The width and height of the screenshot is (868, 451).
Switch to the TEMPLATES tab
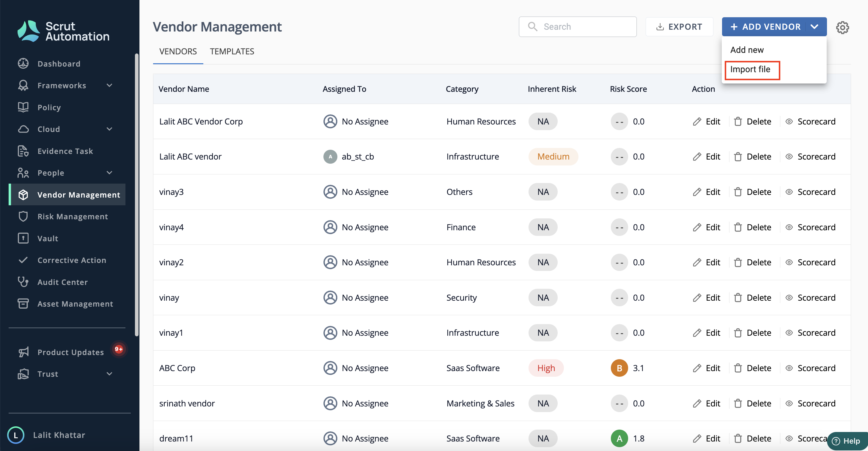(x=232, y=51)
